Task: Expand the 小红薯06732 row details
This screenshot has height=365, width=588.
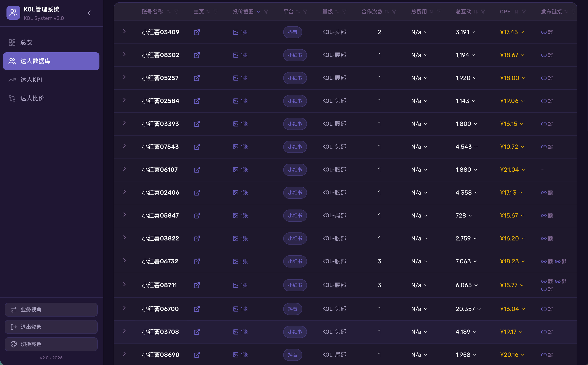Action: click(x=124, y=261)
